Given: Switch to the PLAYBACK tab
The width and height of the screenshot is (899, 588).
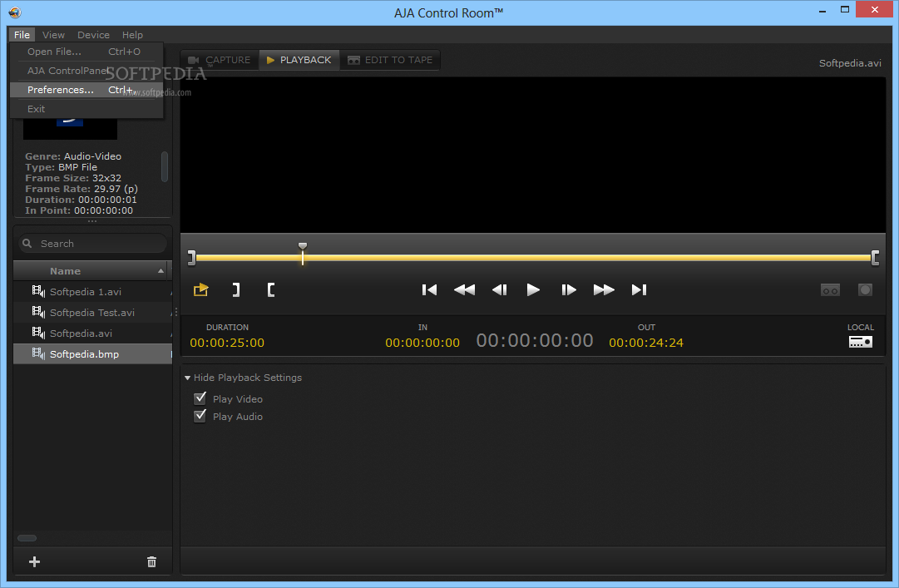Looking at the screenshot, I should pos(299,60).
